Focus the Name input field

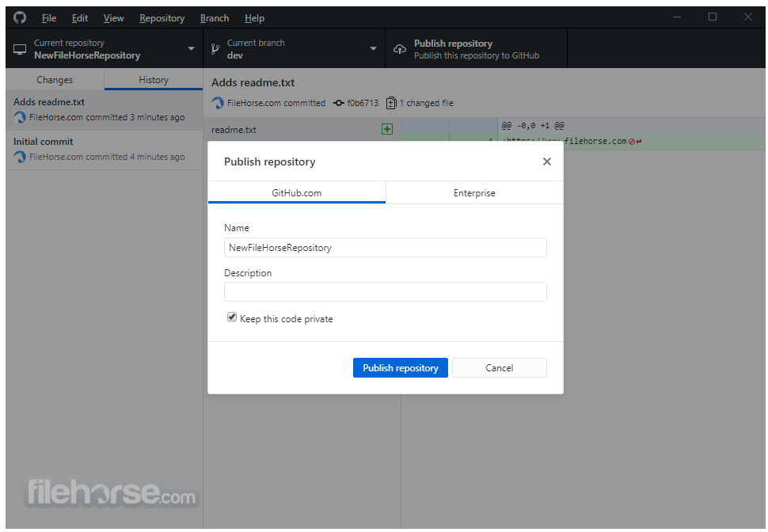coord(386,247)
